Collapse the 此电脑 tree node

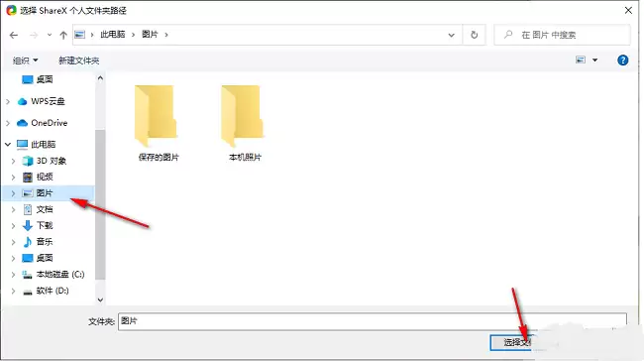(x=8, y=145)
